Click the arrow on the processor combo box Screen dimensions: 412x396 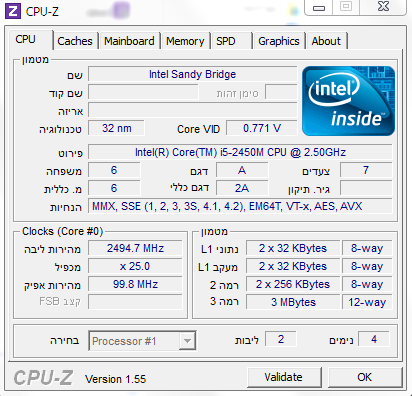(x=187, y=341)
